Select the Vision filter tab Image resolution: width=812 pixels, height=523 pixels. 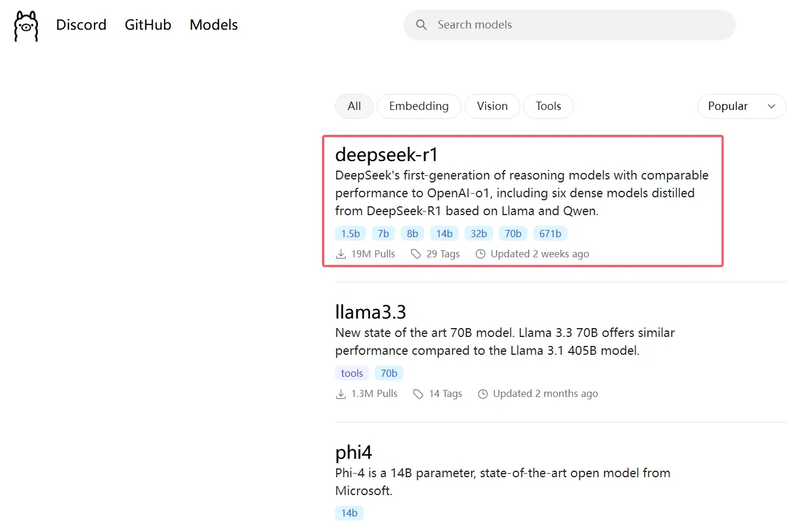492,106
